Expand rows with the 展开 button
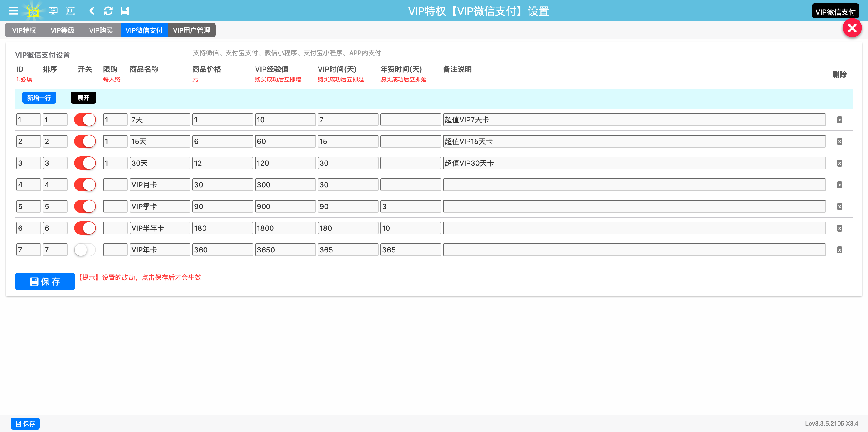Viewport: 868px width, 432px height. [x=83, y=98]
